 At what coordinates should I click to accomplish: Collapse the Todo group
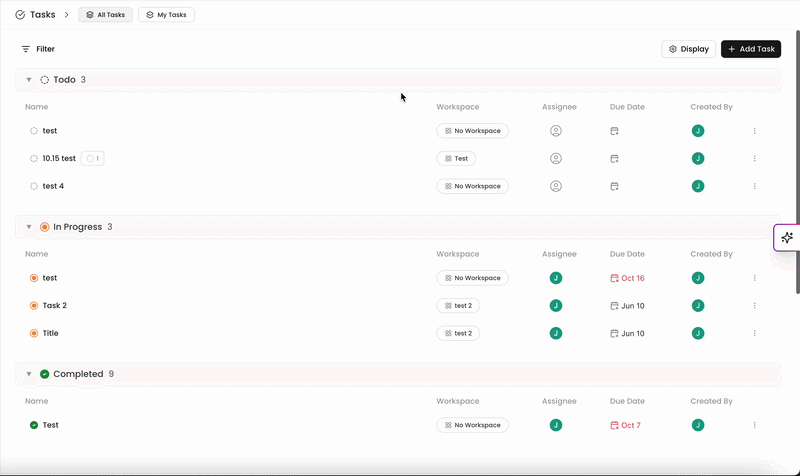point(29,80)
